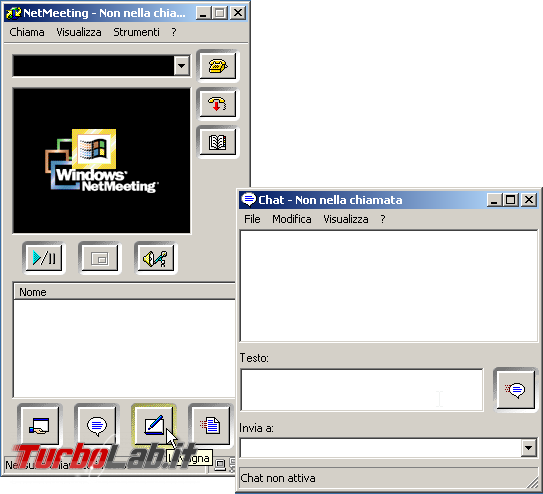Open the chat button in NetMeeting toolbar
The width and height of the screenshot is (543, 494).
point(97,425)
